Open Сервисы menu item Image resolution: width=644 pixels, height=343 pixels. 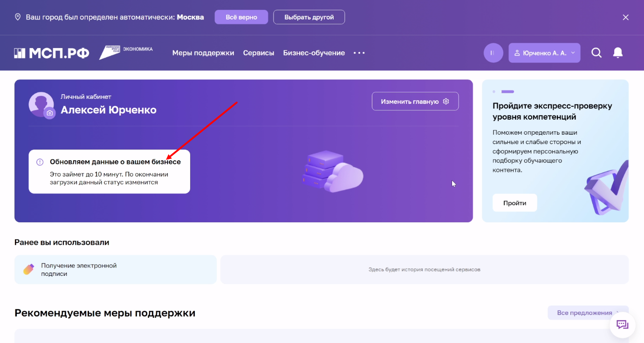[x=259, y=53]
